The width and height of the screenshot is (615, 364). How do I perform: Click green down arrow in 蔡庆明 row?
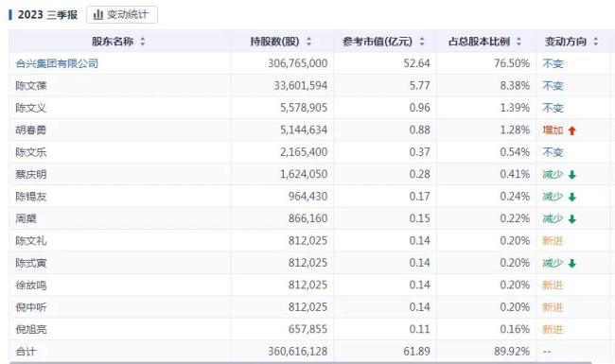[571, 175]
